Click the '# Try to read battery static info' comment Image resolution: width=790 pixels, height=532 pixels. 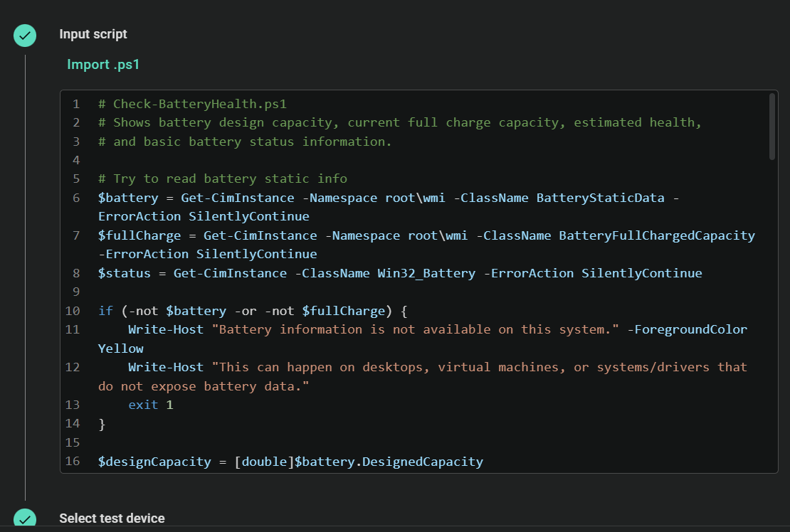tap(223, 179)
